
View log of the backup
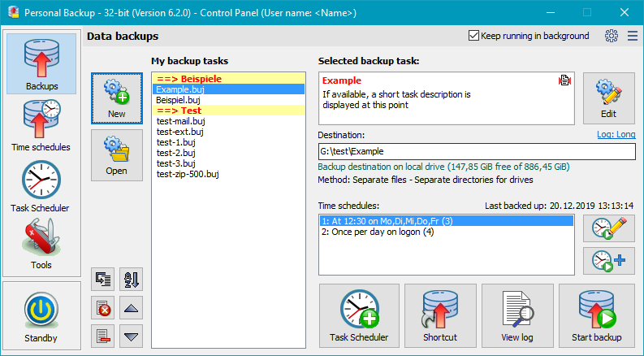(517, 315)
